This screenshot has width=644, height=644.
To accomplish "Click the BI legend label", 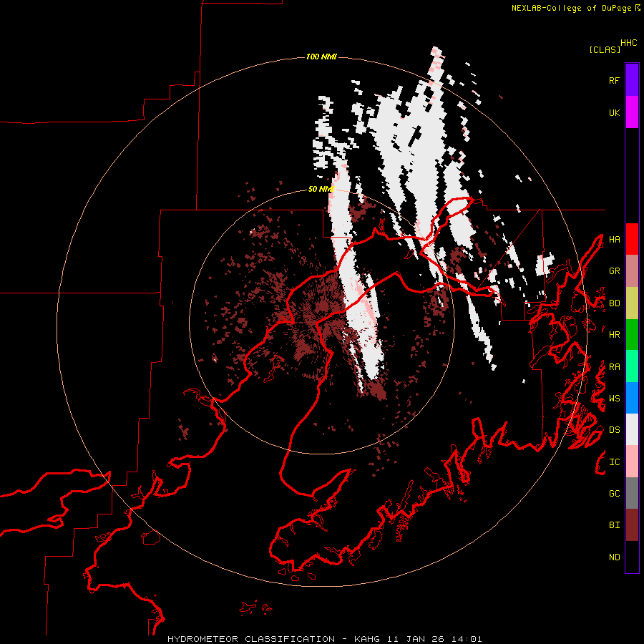I will coord(614,525).
